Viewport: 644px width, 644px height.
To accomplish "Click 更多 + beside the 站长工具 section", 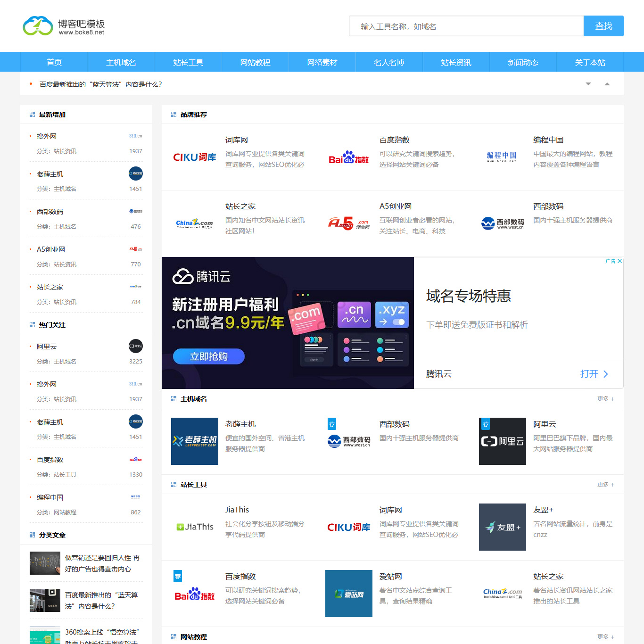I will 605,485.
